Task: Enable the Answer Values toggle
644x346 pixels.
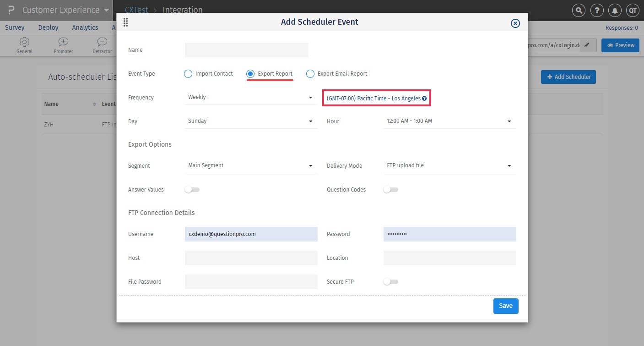Action: point(192,189)
